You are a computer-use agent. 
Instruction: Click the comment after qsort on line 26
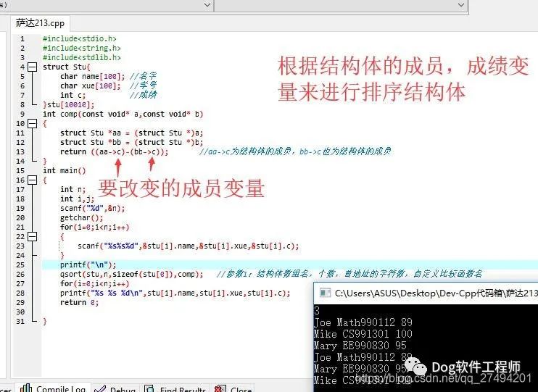pos(349,274)
